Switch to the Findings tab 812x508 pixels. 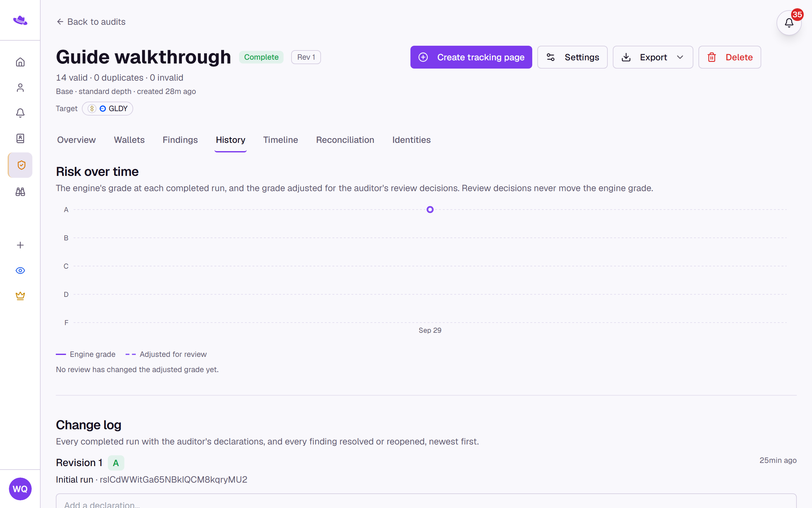click(x=180, y=140)
